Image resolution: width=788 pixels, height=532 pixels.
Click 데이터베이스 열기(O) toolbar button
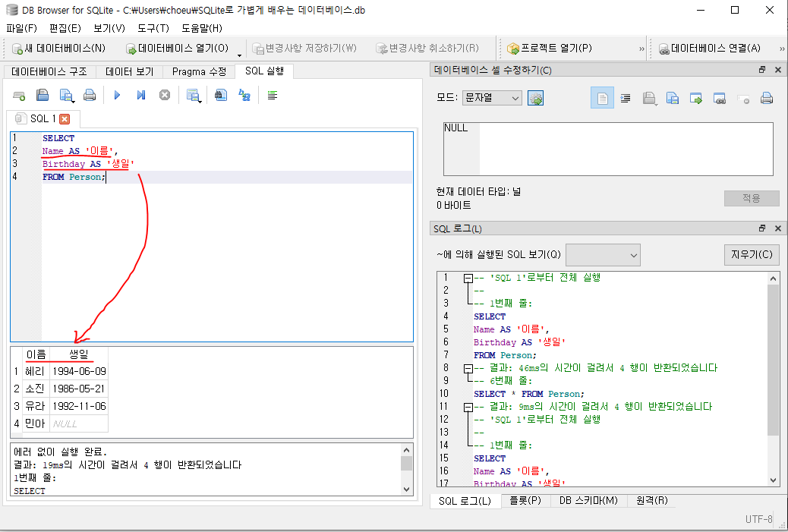pos(178,49)
